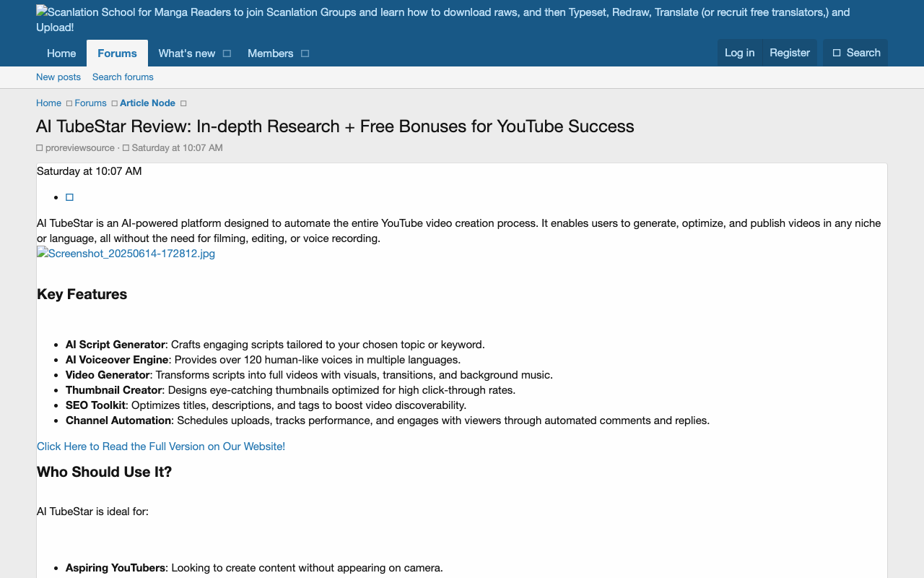Viewport: 924px width, 578px height.
Task: Open the breadcrumb arrow after Article Node
Action: pyautogui.click(x=184, y=103)
